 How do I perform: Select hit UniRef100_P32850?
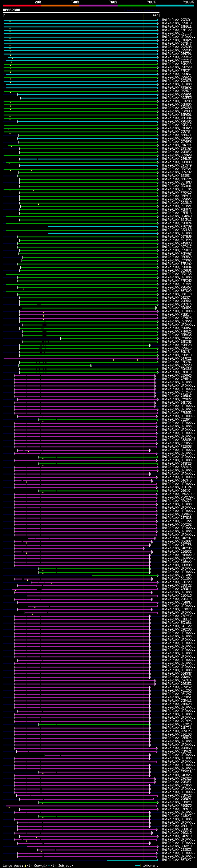[x=177, y=785]
